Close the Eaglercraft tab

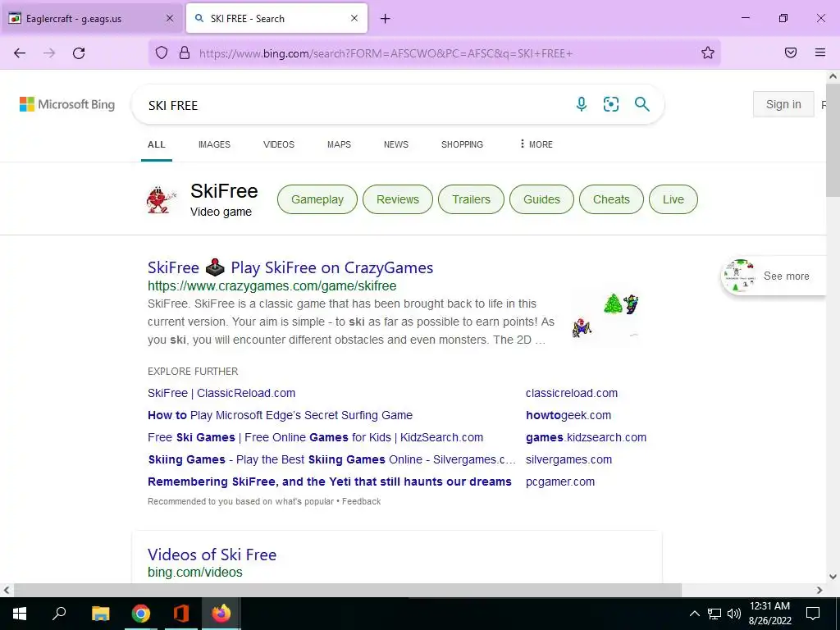pyautogui.click(x=170, y=19)
